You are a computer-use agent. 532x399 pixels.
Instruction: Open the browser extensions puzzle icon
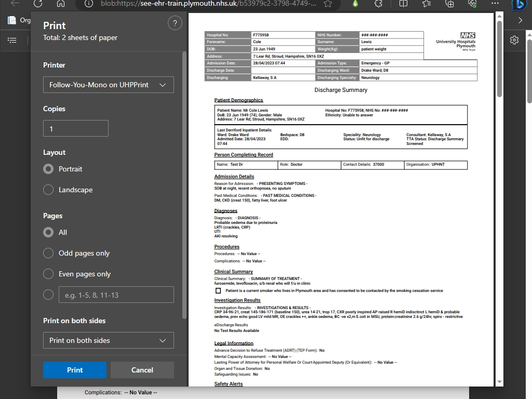pyautogui.click(x=378, y=4)
